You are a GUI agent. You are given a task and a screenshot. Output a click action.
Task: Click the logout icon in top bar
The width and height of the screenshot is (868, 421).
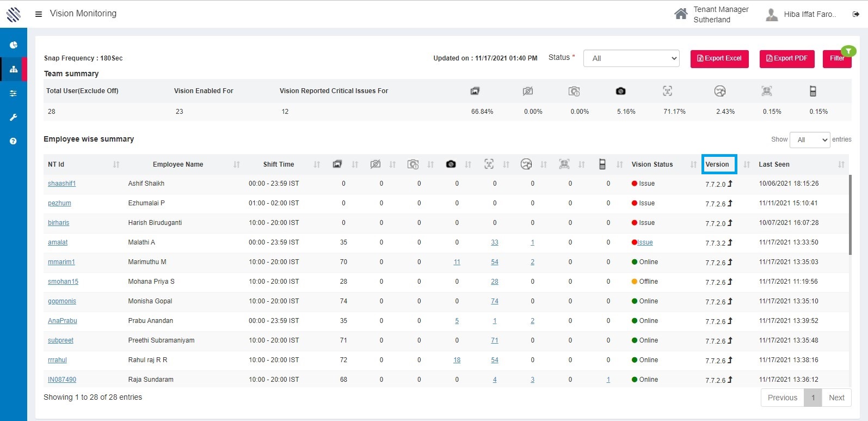[x=856, y=15]
